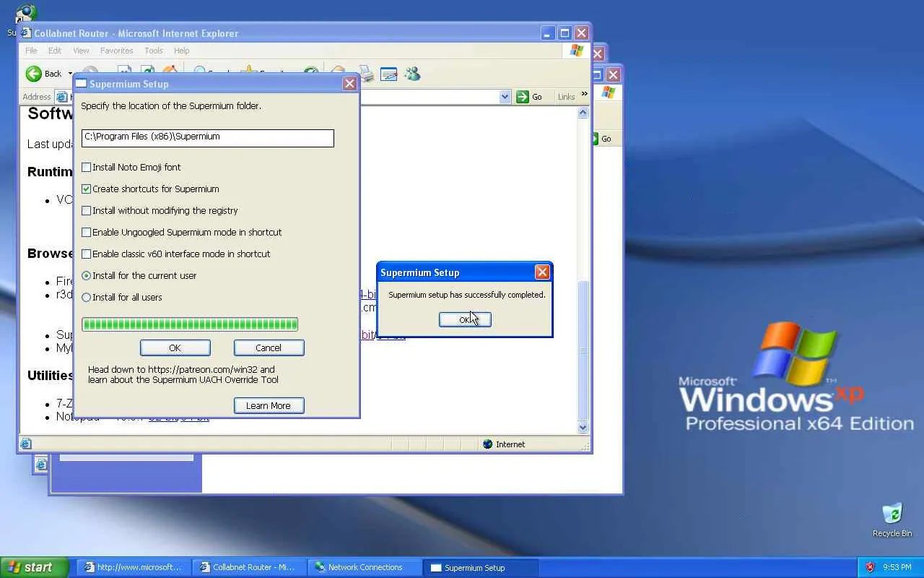
Task: Enable classic v60 interface mode checkbox
Action: [x=87, y=254]
